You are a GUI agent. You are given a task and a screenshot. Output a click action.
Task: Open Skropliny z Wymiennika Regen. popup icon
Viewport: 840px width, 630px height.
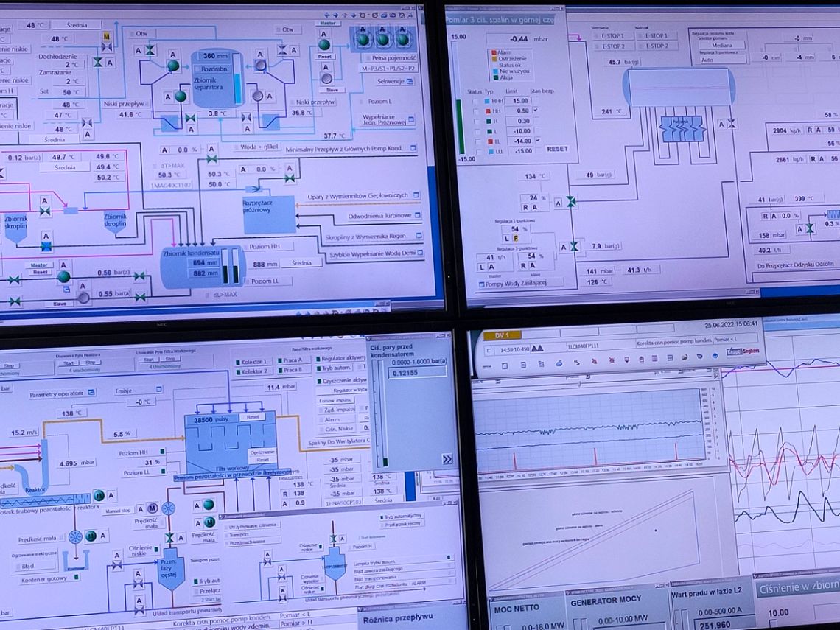[419, 236]
